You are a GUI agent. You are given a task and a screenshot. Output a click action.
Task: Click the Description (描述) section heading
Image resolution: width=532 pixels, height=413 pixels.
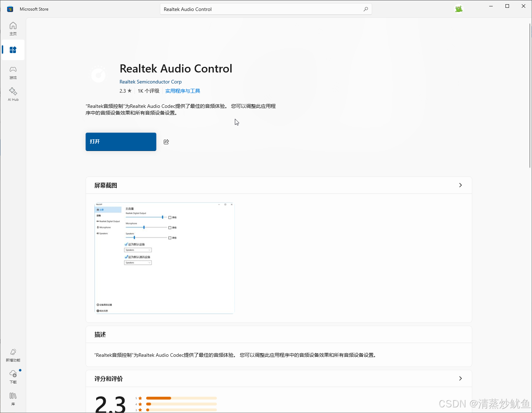tap(100, 335)
